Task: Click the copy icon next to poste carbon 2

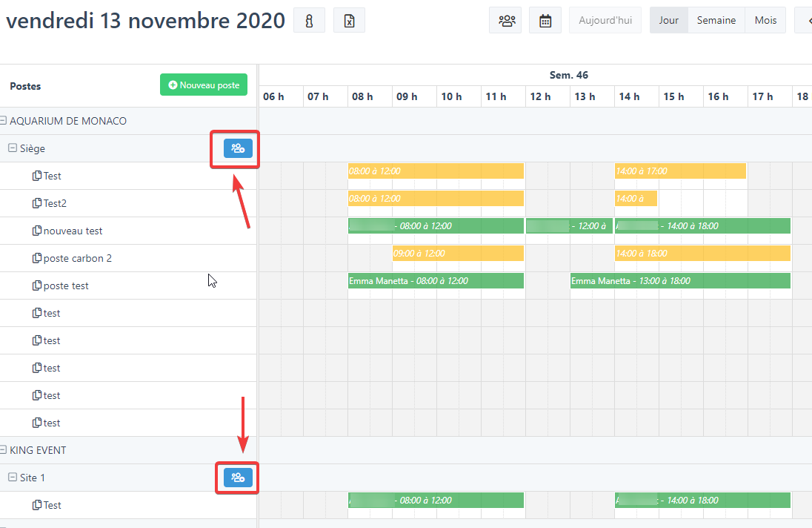Action: pos(37,258)
